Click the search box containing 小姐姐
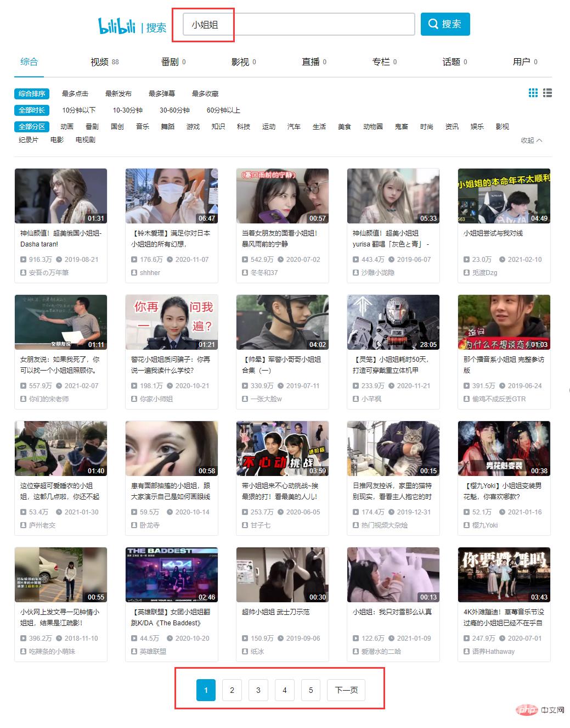Viewport: 570px width, 728px height. [298, 24]
